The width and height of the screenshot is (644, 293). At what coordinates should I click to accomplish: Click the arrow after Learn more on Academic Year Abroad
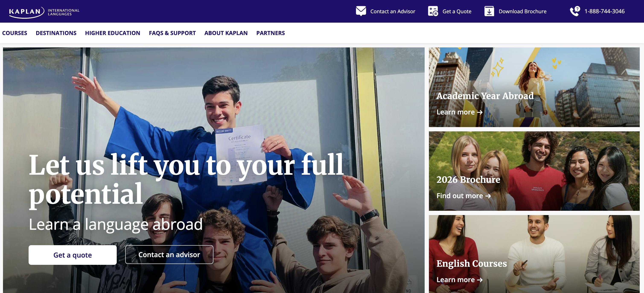click(x=480, y=112)
